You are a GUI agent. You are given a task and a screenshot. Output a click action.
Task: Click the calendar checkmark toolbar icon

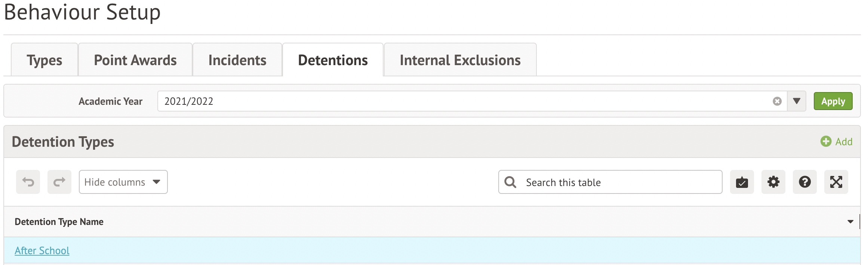tap(742, 182)
